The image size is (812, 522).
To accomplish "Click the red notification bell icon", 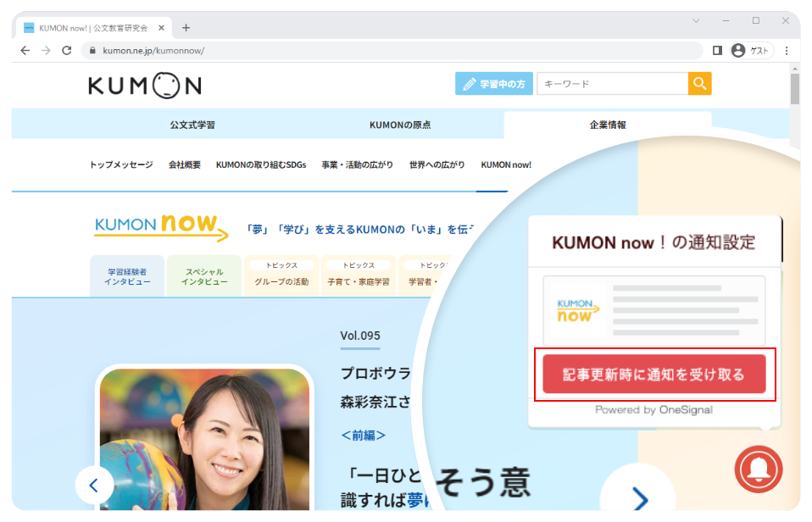I will [758, 469].
